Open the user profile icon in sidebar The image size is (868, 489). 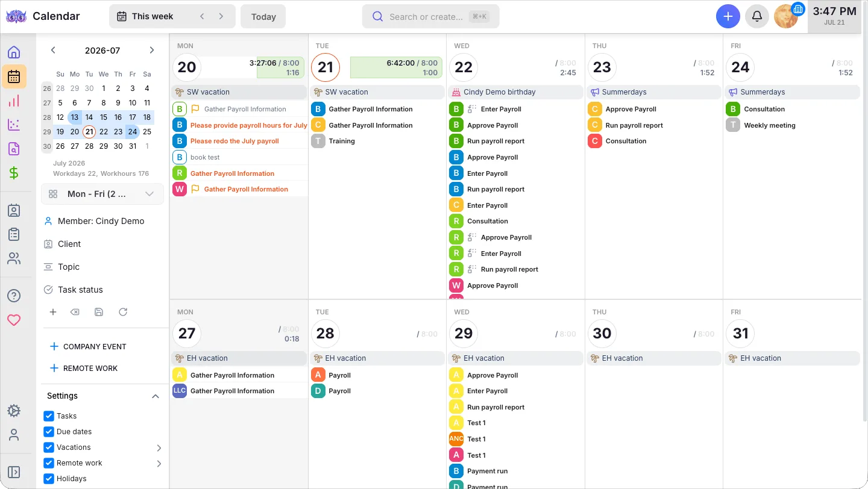tap(14, 435)
